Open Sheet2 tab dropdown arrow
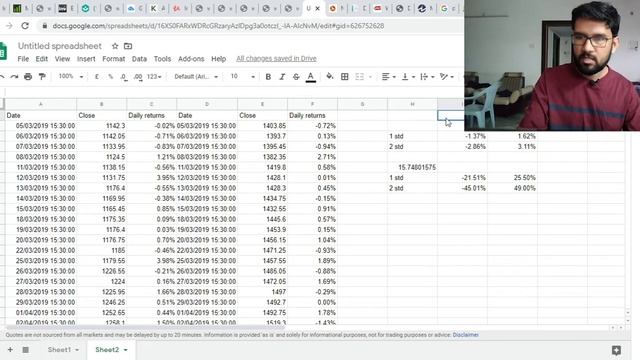The height and width of the screenshot is (360, 640). click(125, 350)
